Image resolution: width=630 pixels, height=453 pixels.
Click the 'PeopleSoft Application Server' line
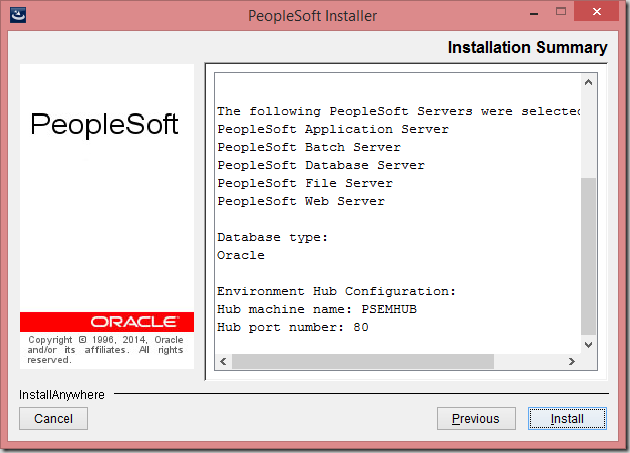[x=333, y=129]
